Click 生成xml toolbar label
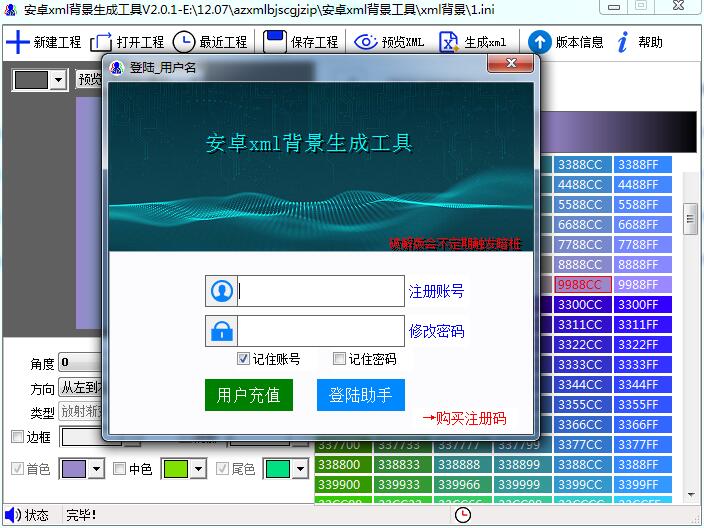The height and width of the screenshot is (528, 704). [485, 42]
